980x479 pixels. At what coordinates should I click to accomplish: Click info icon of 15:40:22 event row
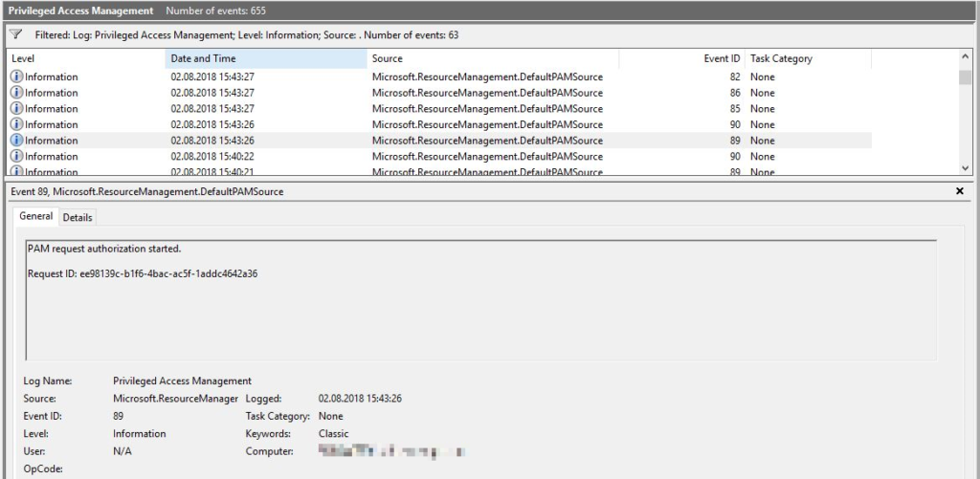pyautogui.click(x=16, y=156)
